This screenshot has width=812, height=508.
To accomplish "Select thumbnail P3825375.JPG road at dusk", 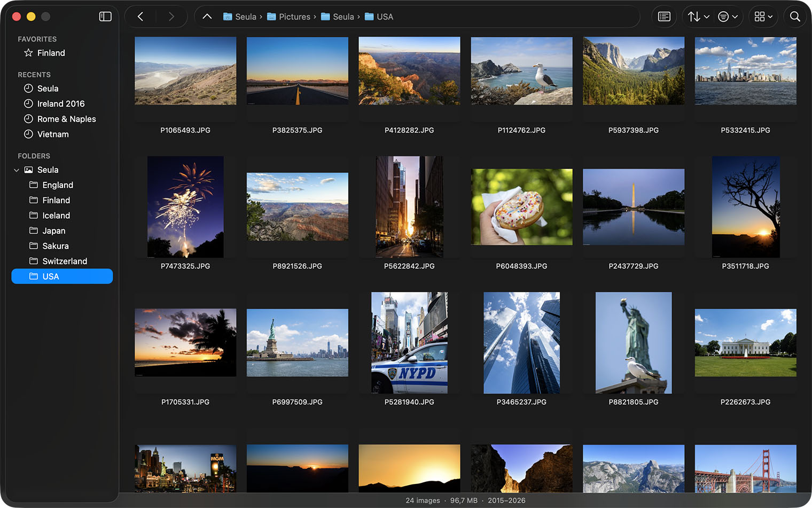I will [x=298, y=71].
